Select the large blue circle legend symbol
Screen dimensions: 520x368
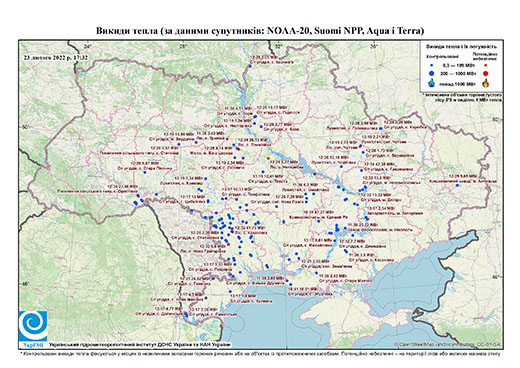(432, 73)
